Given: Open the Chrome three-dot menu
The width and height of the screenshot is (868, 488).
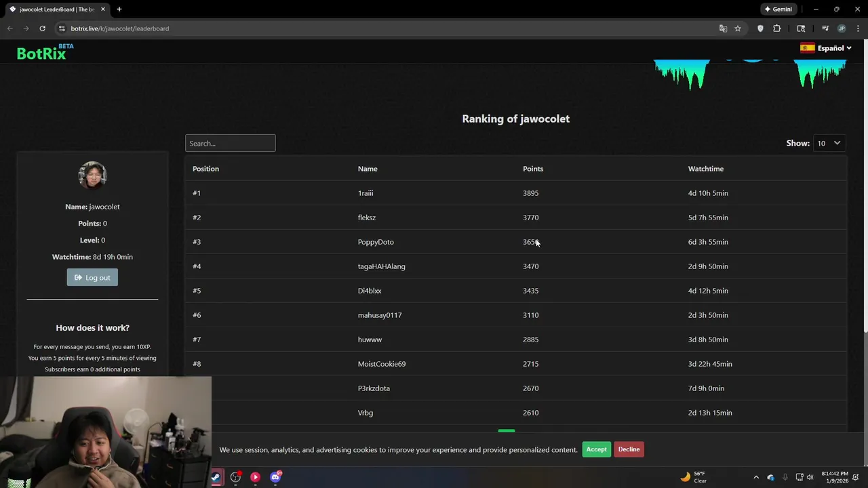Looking at the screenshot, I should click(x=859, y=28).
